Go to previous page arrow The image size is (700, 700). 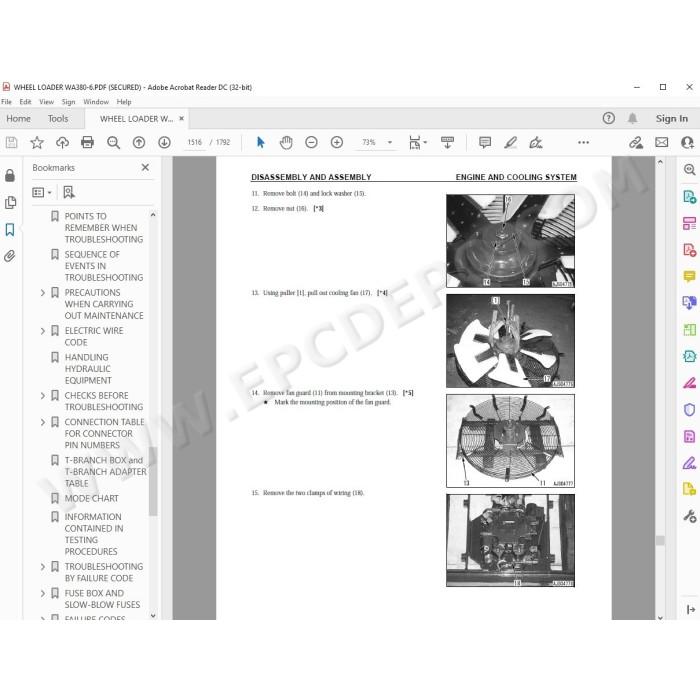click(139, 142)
